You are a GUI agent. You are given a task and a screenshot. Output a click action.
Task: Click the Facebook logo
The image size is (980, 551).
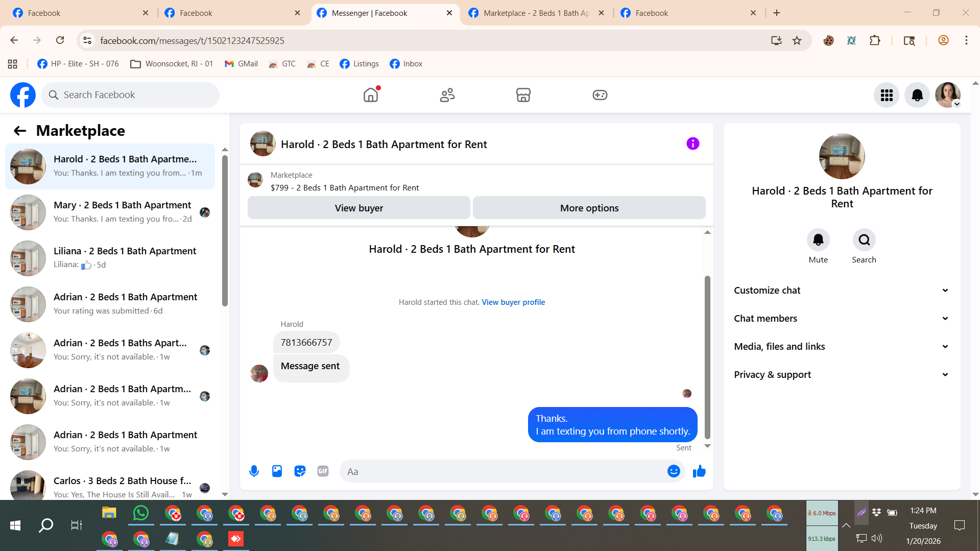(23, 95)
